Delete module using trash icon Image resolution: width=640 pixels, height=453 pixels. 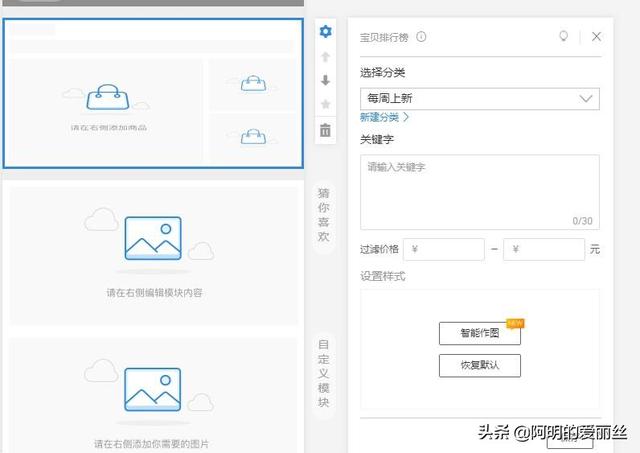click(x=325, y=130)
